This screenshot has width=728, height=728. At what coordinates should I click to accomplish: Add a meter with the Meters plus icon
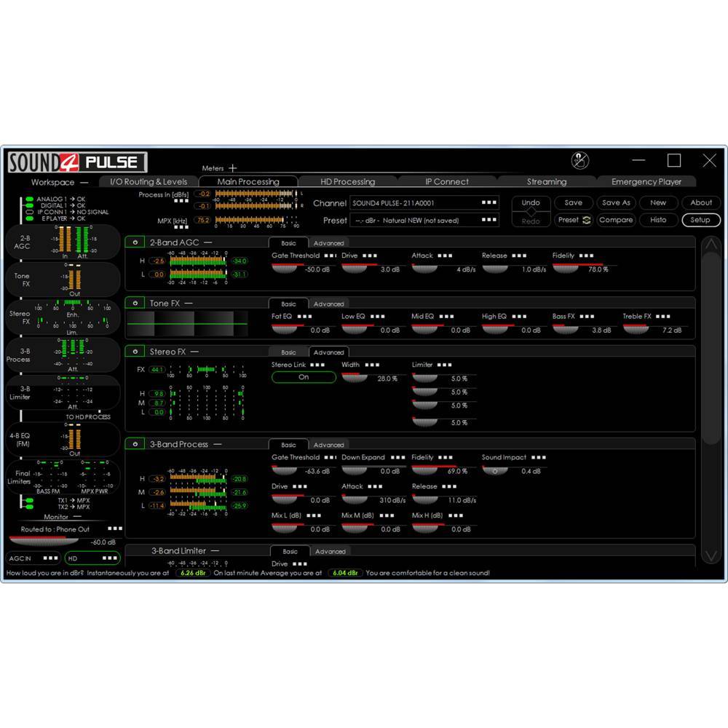(233, 168)
